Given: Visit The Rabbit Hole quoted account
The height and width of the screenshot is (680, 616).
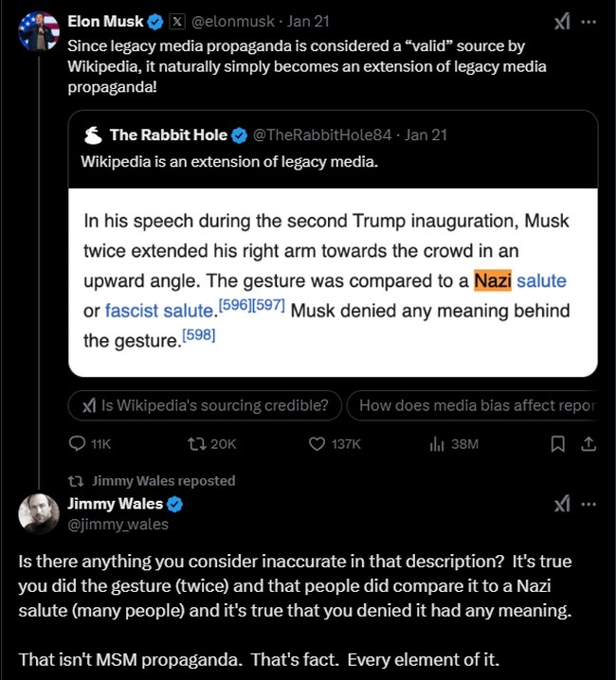Looking at the screenshot, I should (169, 134).
